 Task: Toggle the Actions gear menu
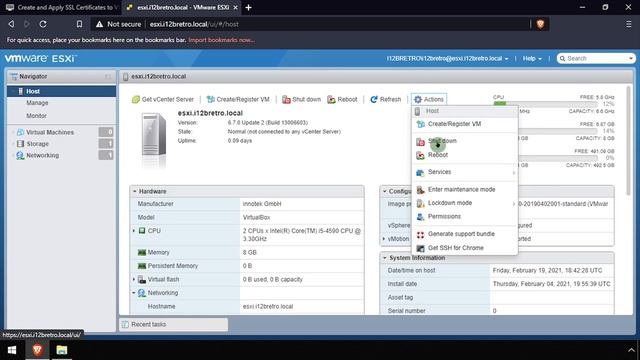[x=429, y=99]
